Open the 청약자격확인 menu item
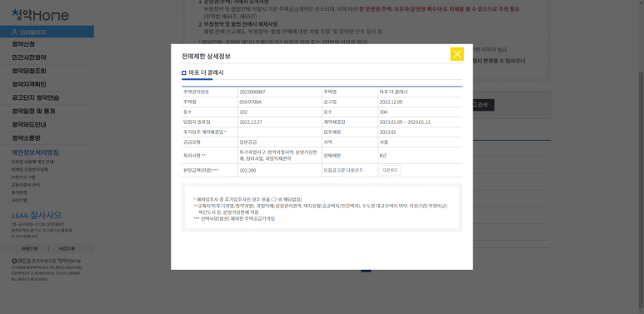Viewport: 644px width, 314px height. pyautogui.click(x=29, y=84)
